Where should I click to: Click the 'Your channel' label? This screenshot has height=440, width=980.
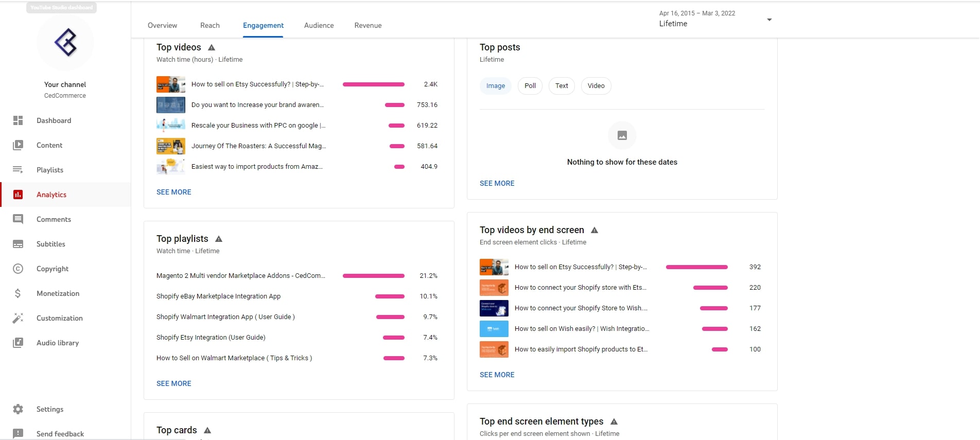(x=65, y=84)
